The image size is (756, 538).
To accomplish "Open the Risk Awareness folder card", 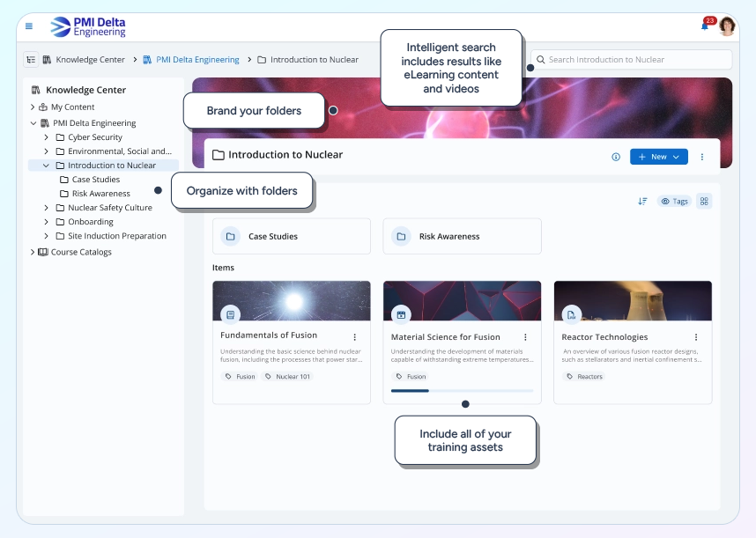I will pyautogui.click(x=462, y=236).
